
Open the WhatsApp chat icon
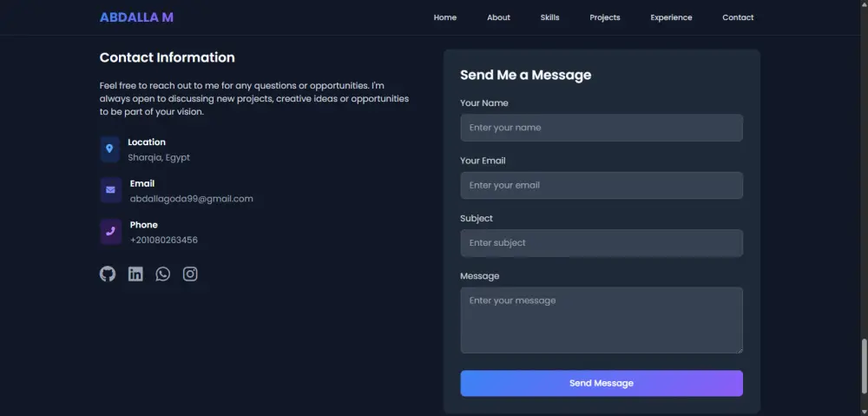[x=163, y=274]
